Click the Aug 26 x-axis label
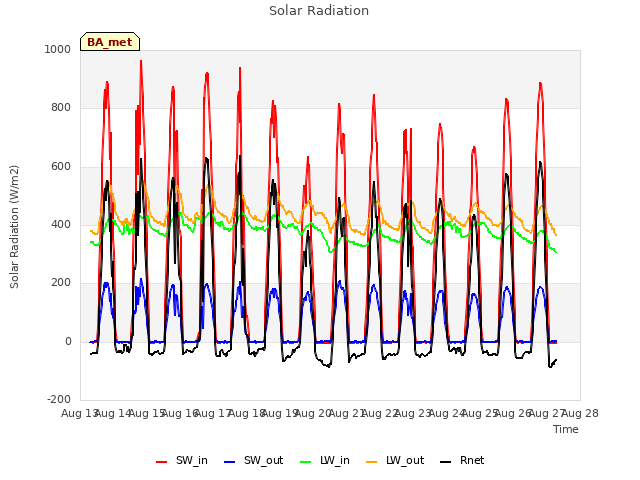 point(513,413)
